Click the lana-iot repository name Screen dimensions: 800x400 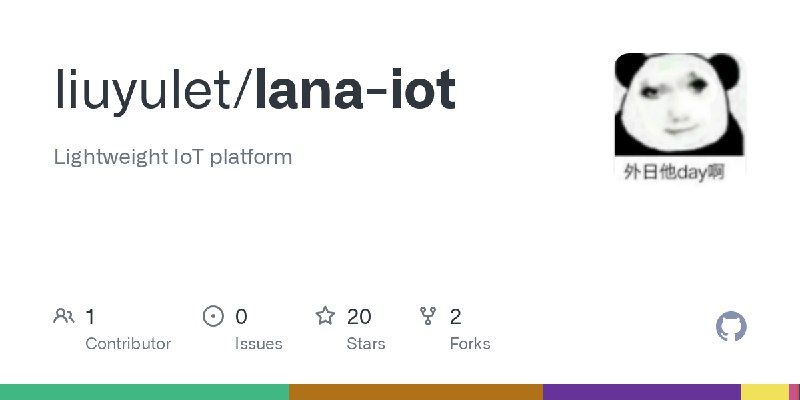pyautogui.click(x=355, y=89)
